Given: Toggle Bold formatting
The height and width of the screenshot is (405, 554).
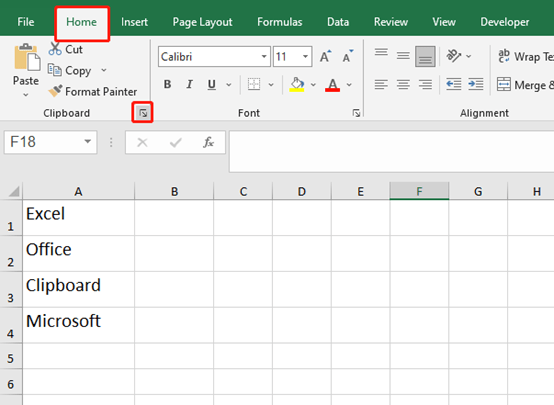Looking at the screenshot, I should (167, 84).
